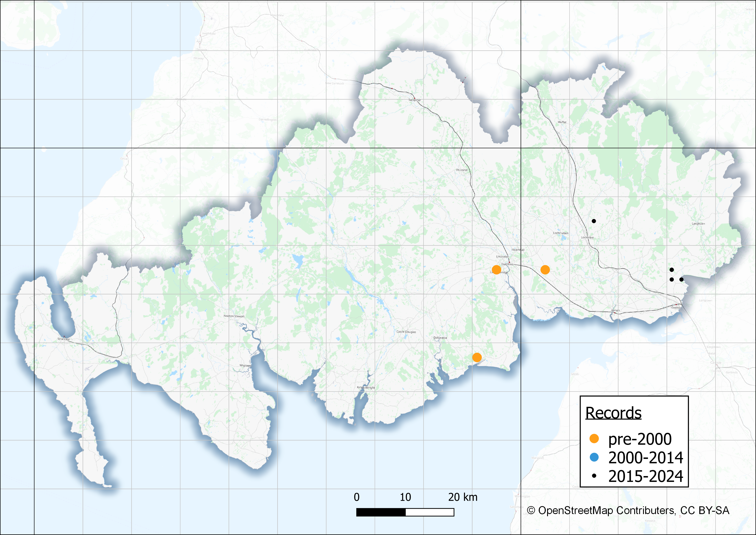Click the Newton Stewart town label
The width and height of the screenshot is (756, 535).
click(x=234, y=316)
